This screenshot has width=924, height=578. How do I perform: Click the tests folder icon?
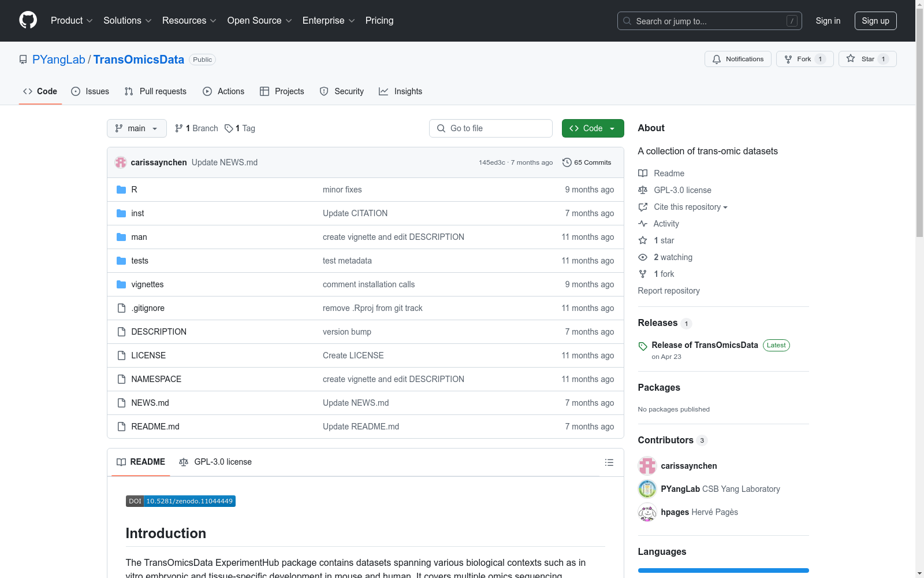tap(121, 261)
